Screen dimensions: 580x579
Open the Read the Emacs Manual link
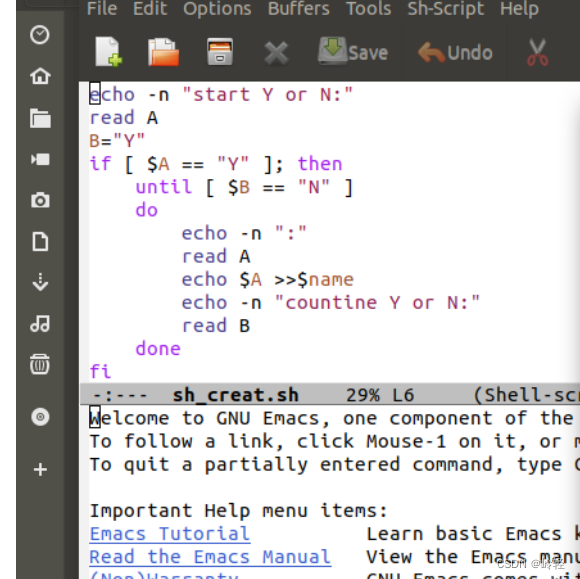pyautogui.click(x=210, y=557)
